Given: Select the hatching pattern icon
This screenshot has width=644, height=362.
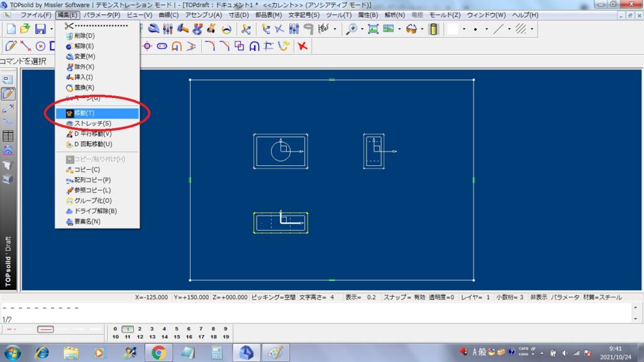Looking at the screenshot, I should click(x=521, y=29).
